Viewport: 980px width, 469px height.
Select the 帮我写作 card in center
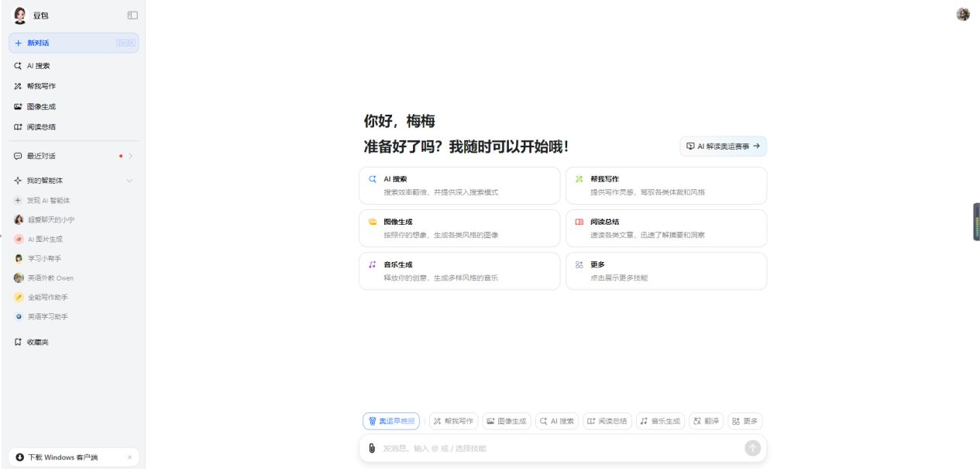tap(666, 185)
